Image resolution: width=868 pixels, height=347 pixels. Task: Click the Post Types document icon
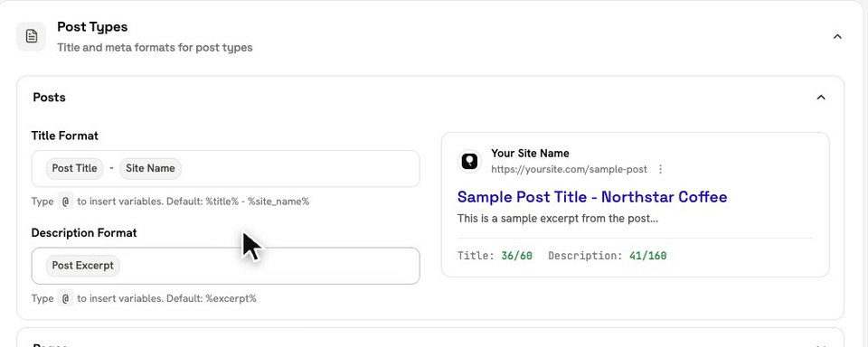point(32,36)
